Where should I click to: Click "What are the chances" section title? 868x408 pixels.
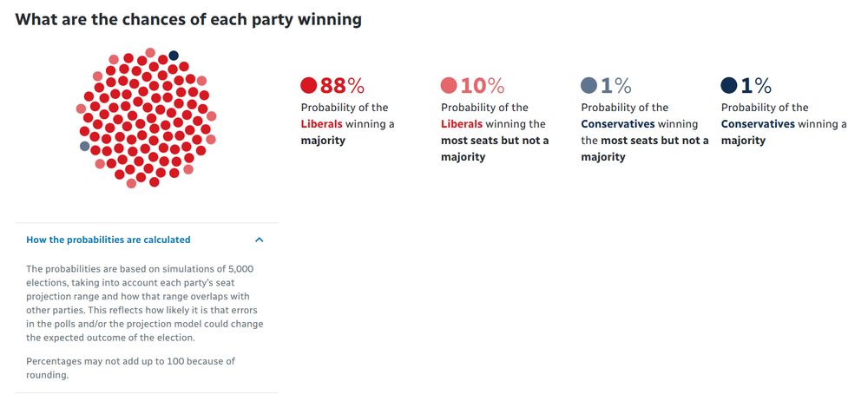click(x=188, y=19)
